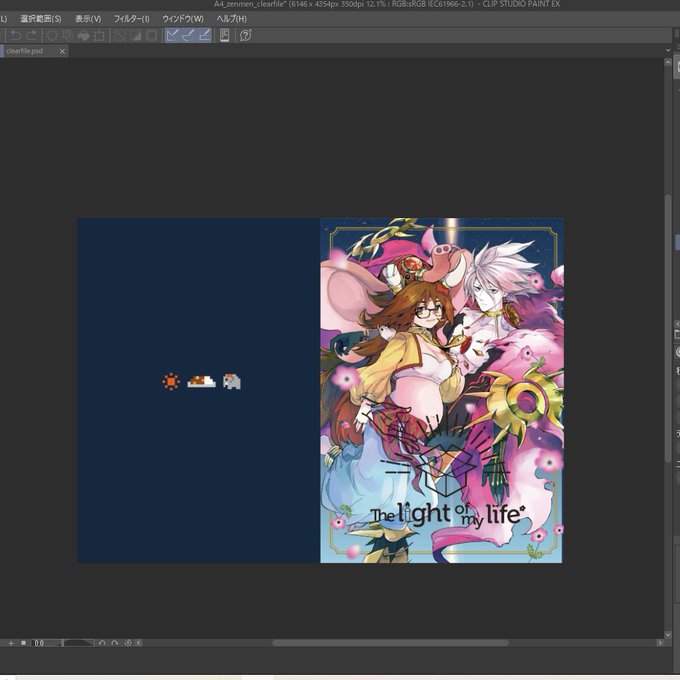Click the Scale/Rotate transform icon
Viewport: 680px width, 680px height.
click(99, 36)
